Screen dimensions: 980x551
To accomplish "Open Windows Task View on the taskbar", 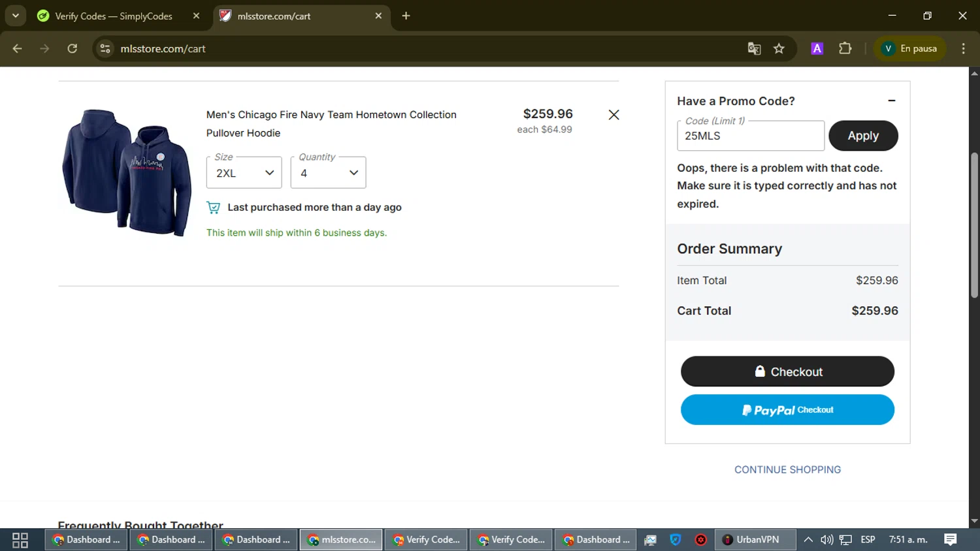I will (x=20, y=540).
